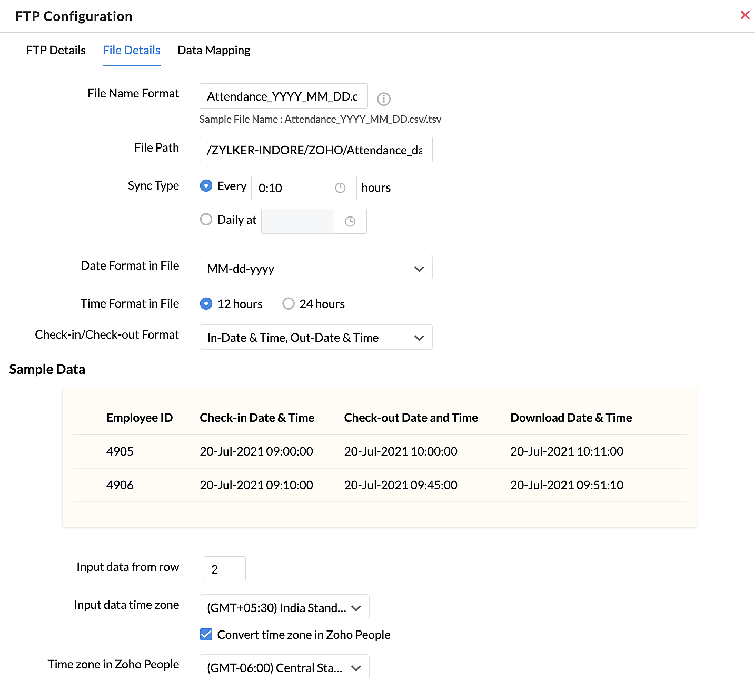The image size is (755, 700).
Task: Click check-out value 20-Jul-2021 10:00:00
Action: (x=401, y=451)
